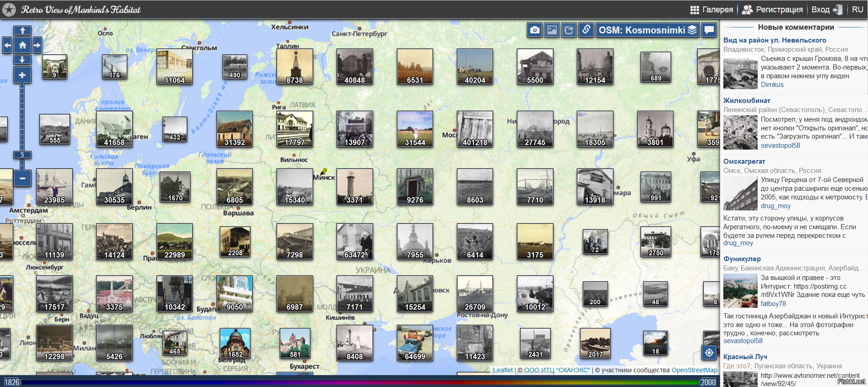Zoom in with the plus button
The image size is (868, 387).
[22, 75]
